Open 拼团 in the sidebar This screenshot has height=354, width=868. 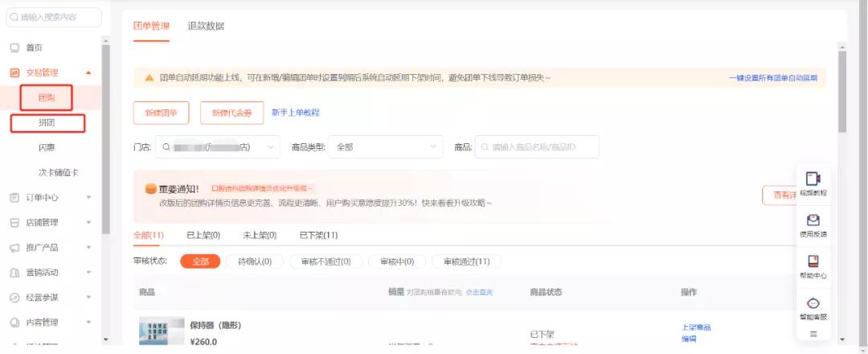pyautogui.click(x=47, y=123)
